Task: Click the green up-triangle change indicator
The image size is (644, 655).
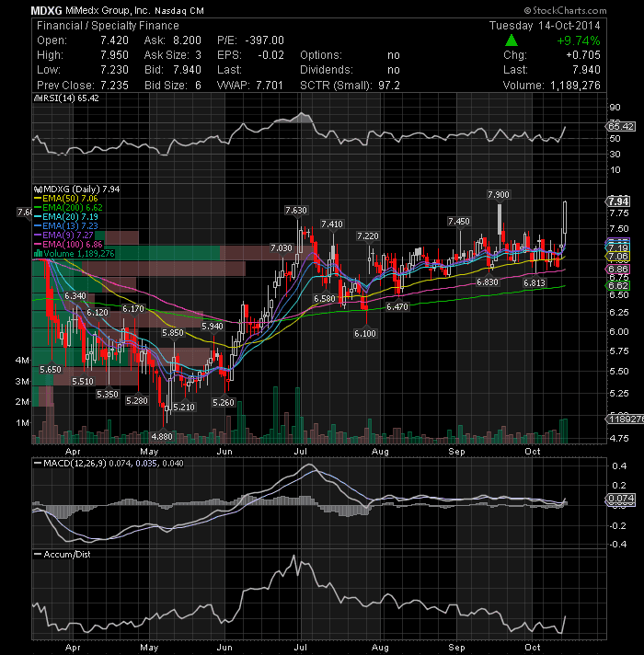Action: (512, 40)
